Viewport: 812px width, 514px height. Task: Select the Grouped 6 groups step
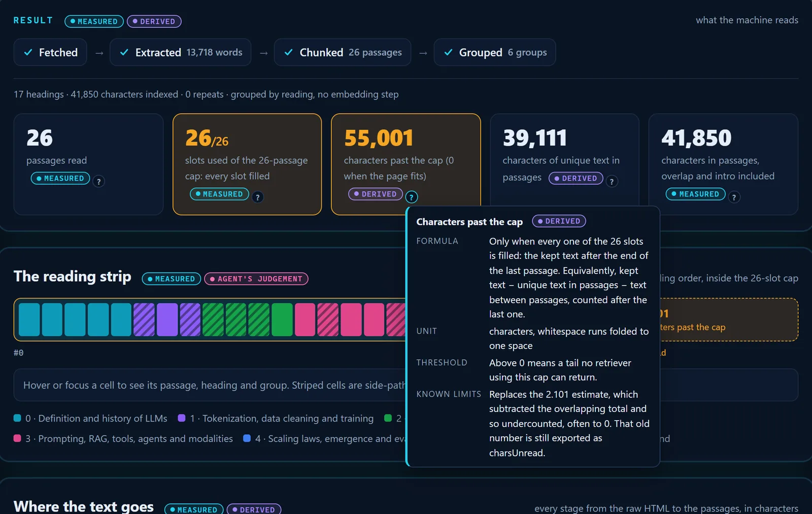(x=495, y=52)
